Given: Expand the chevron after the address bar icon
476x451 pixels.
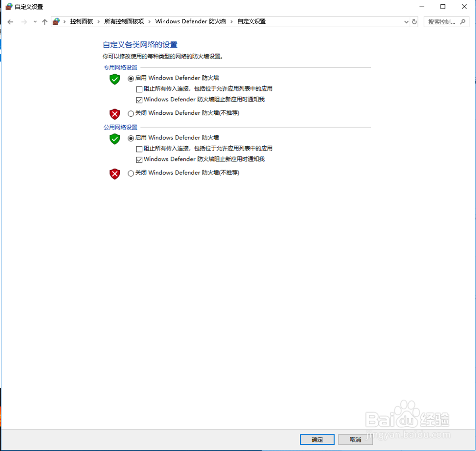Looking at the screenshot, I should [64, 21].
